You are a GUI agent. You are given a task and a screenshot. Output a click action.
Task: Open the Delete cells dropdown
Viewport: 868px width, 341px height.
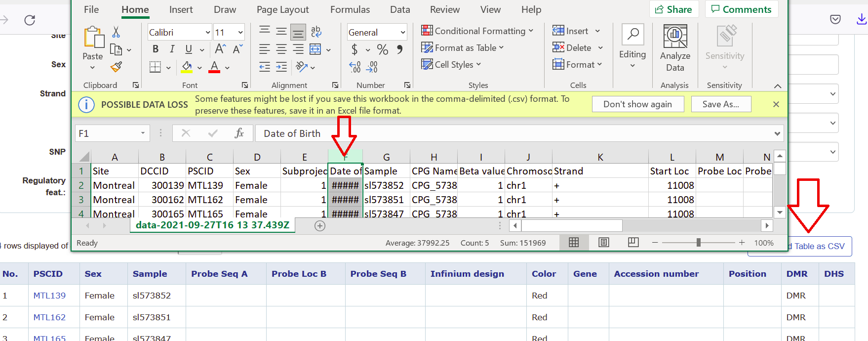[600, 47]
